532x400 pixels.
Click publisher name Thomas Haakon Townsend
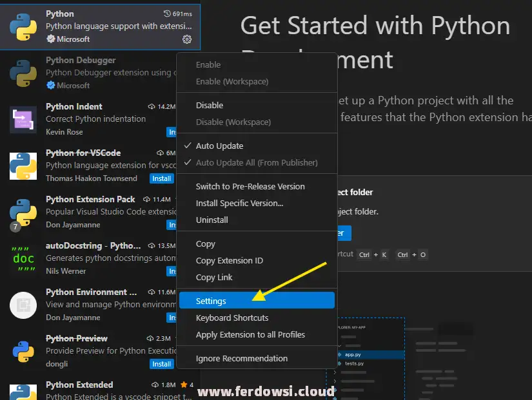(x=92, y=178)
